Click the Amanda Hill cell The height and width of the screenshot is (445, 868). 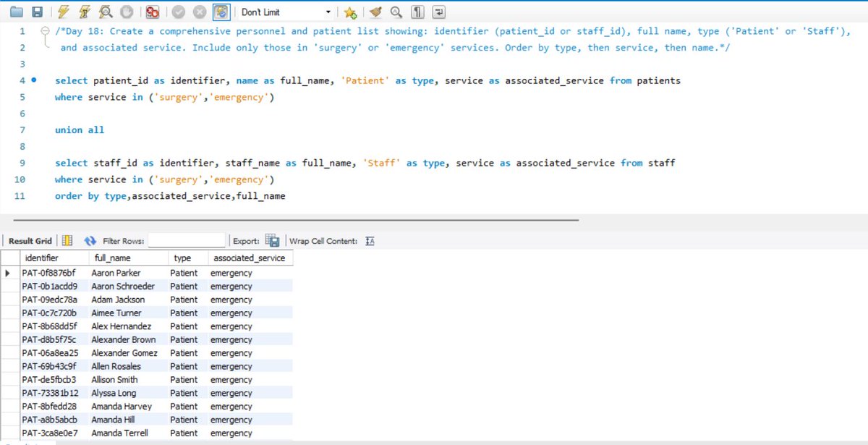tap(128, 420)
